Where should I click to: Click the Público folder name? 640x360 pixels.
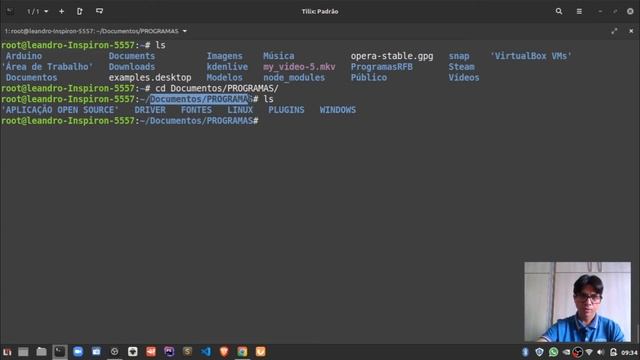click(369, 78)
